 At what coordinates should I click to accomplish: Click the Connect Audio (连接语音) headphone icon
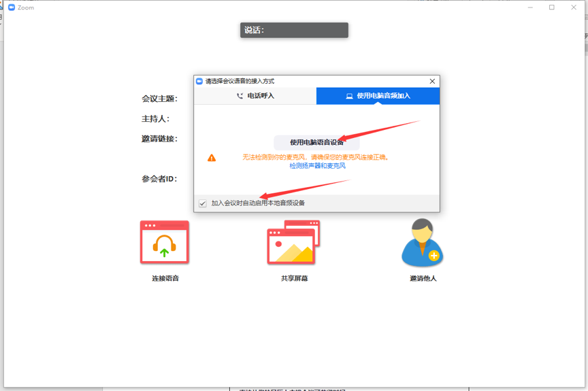tap(164, 243)
